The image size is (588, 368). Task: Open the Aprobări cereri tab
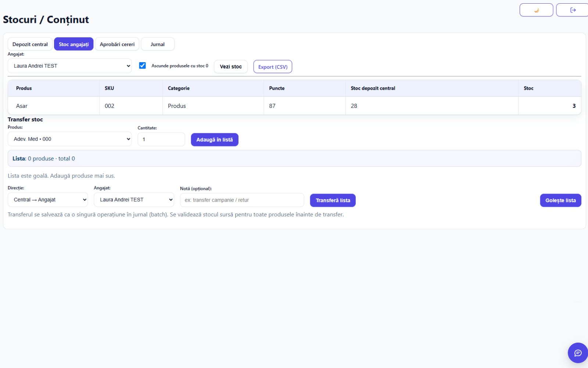pyautogui.click(x=117, y=44)
